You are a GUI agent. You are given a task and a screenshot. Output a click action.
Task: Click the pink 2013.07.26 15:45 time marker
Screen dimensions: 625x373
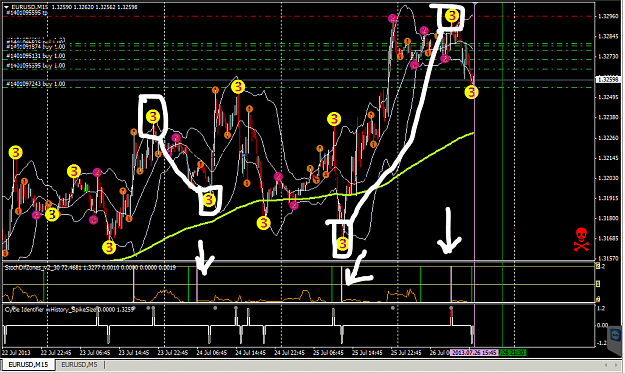pyautogui.click(x=475, y=353)
